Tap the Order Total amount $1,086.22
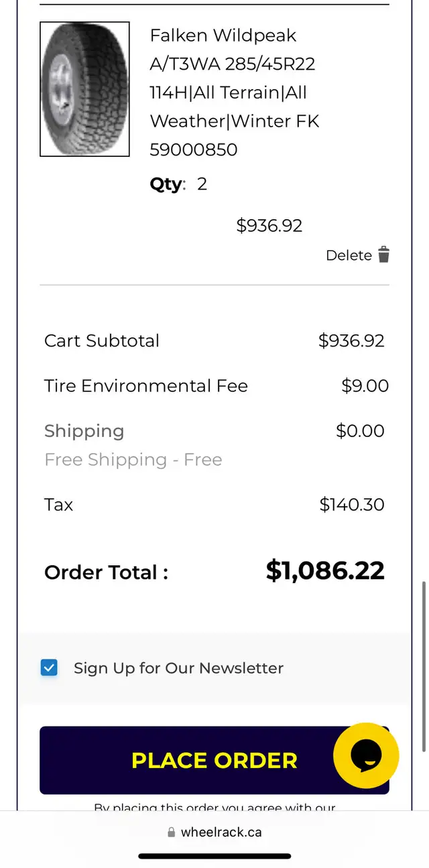 click(325, 571)
